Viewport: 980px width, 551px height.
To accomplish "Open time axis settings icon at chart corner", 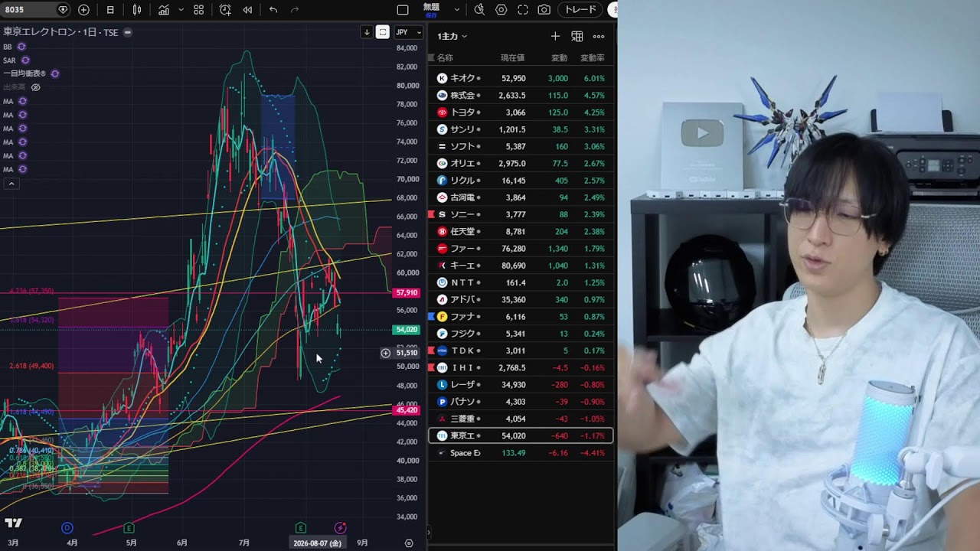I will tap(409, 543).
